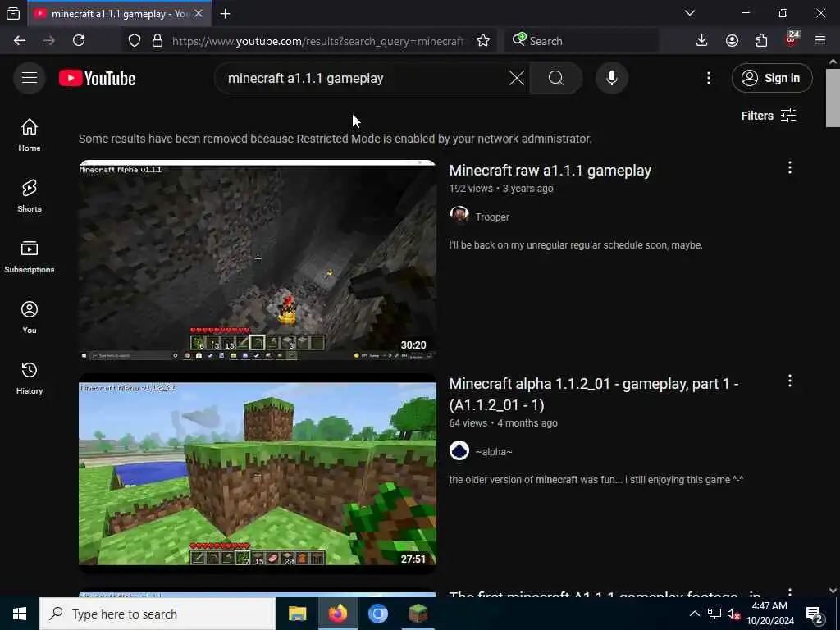Start voice search with the microphone
The width and height of the screenshot is (840, 630).
point(611,78)
